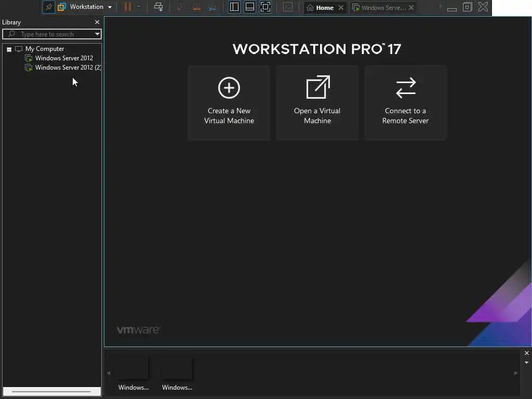Open the snapshot manager icon
This screenshot has width=532, height=399.
point(212,7)
